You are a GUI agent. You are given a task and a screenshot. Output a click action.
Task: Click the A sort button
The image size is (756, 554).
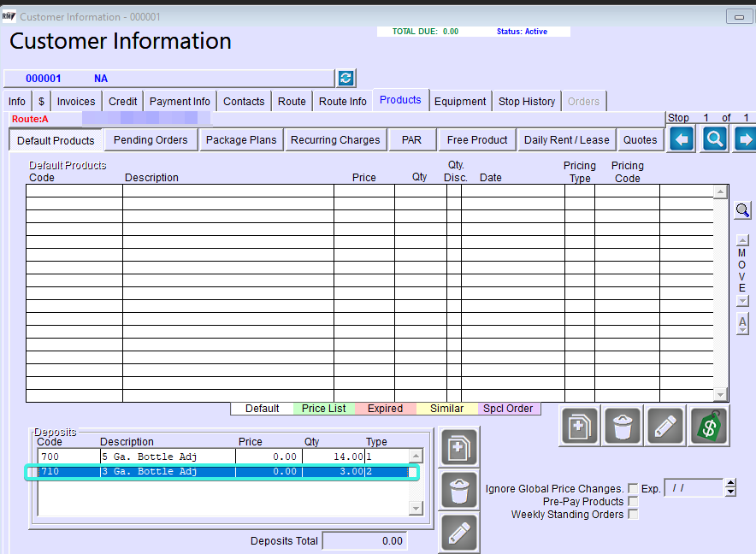pos(742,323)
